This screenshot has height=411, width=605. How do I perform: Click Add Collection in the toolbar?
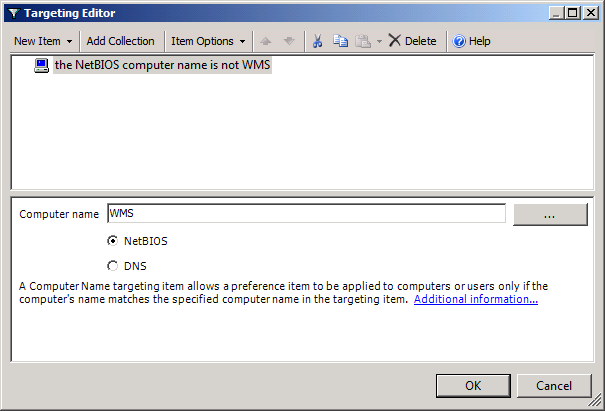click(x=120, y=41)
